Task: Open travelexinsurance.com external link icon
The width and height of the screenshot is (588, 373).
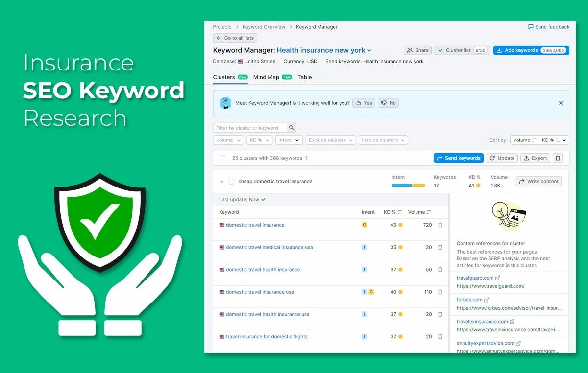Action: tap(512, 322)
